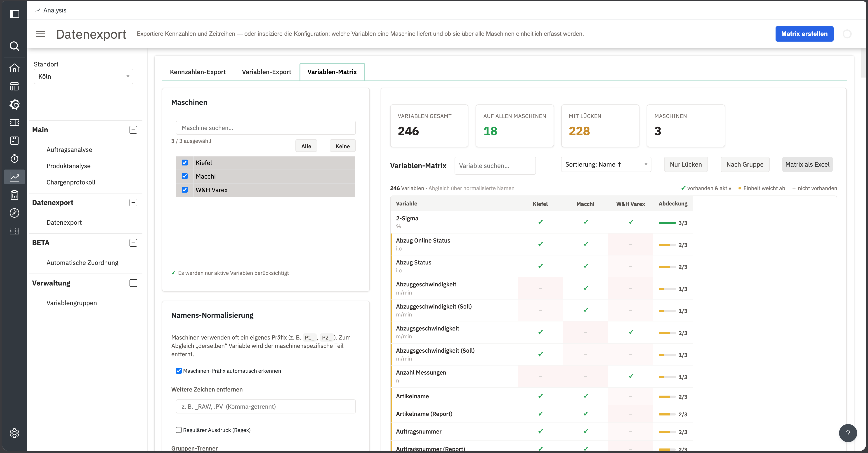Uncheck the W&H Varex checkbox
This screenshot has width=868, height=453.
point(185,189)
